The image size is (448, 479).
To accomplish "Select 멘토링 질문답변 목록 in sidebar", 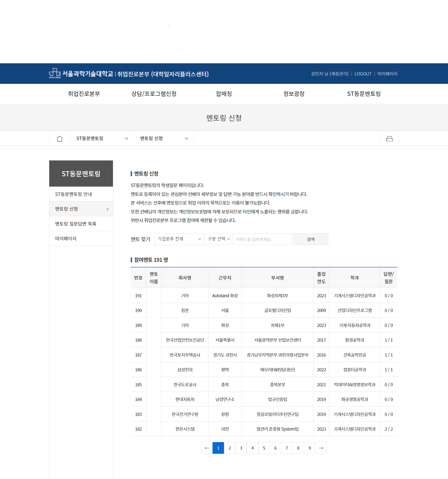I will click(x=81, y=224).
